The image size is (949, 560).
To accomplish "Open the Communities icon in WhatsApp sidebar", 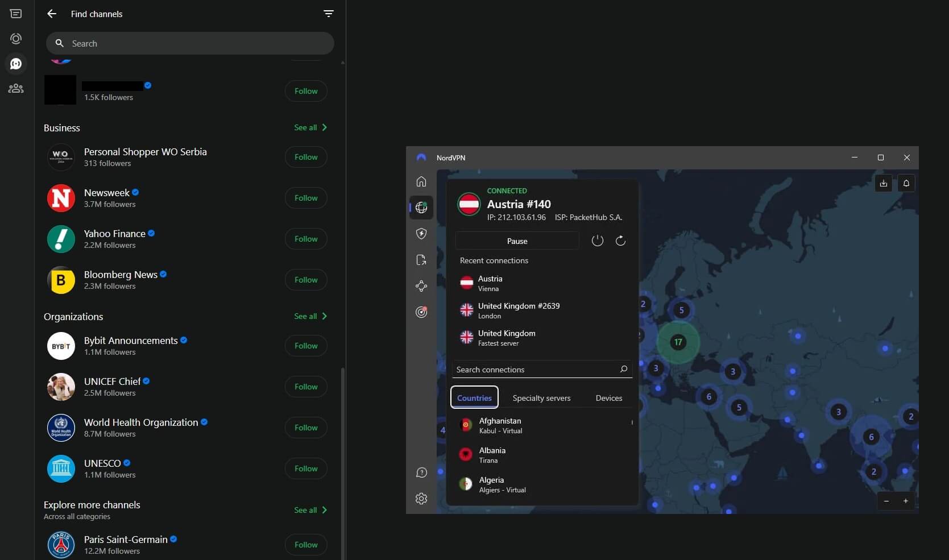I will [16, 89].
